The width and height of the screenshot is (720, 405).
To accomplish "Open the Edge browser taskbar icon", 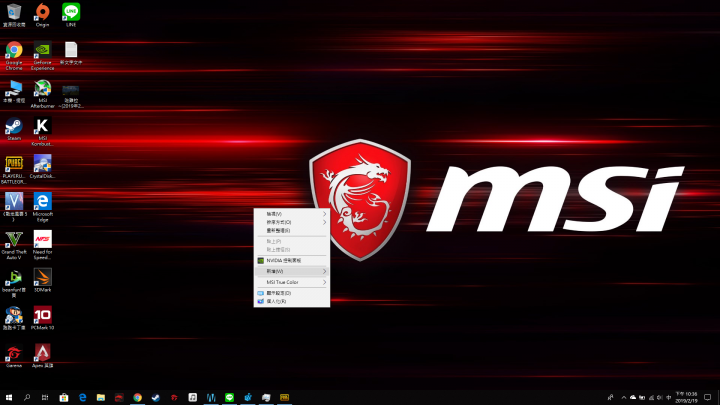I will 82,397.
